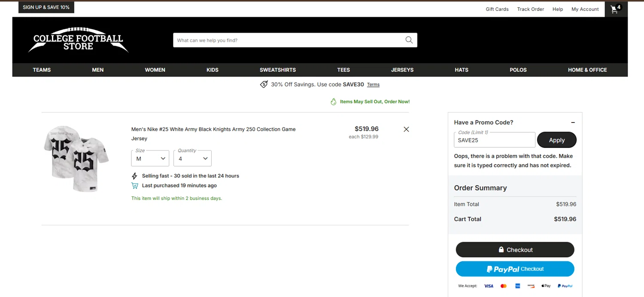Click the flame sell out icon

334,102
